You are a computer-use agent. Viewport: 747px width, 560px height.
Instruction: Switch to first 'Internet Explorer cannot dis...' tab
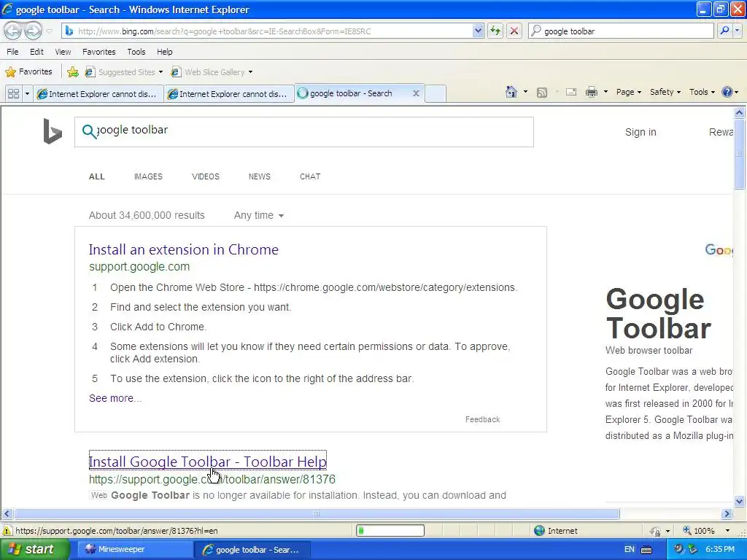[98, 94]
